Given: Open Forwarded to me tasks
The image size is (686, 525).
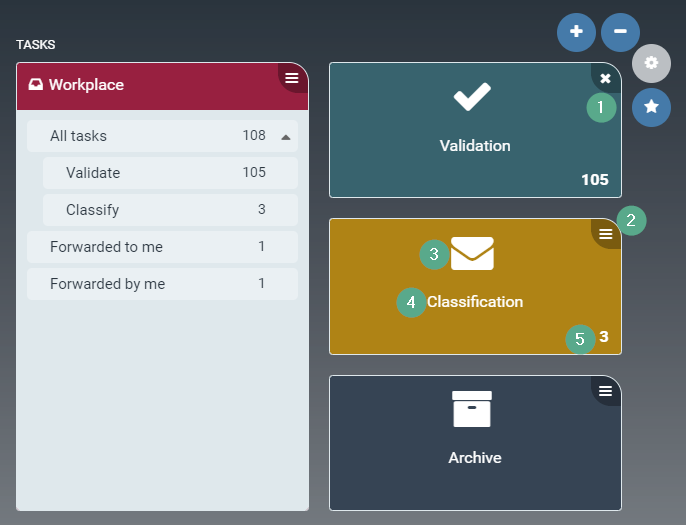Looking at the screenshot, I should pos(162,247).
